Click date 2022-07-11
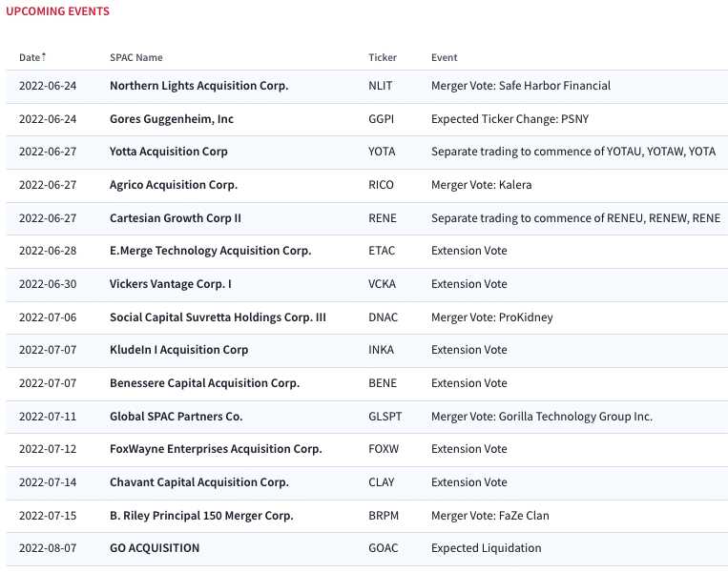Viewport: 728px width, 572px height. click(48, 417)
